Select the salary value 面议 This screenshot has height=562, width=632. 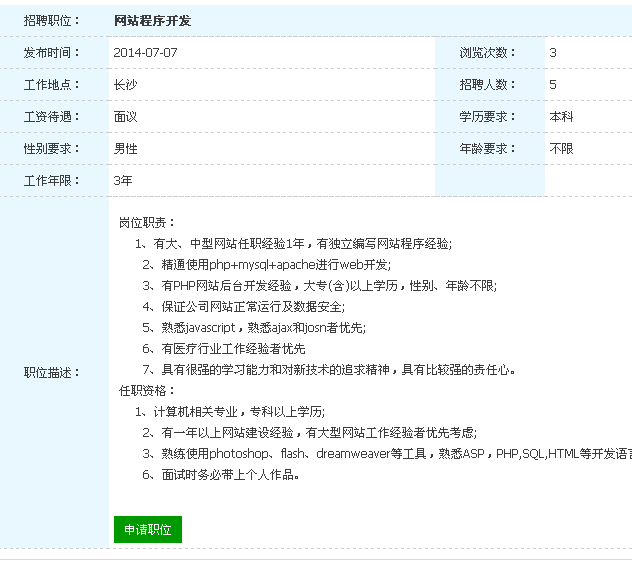point(125,117)
